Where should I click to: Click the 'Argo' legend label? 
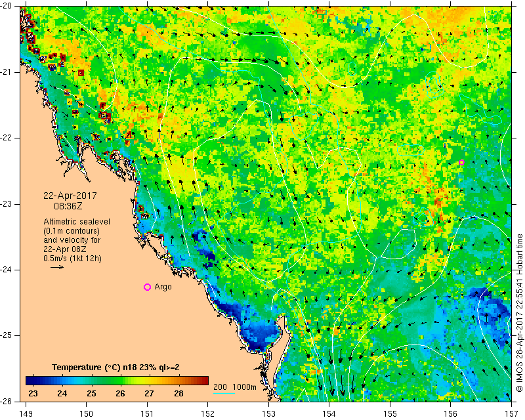(x=163, y=287)
